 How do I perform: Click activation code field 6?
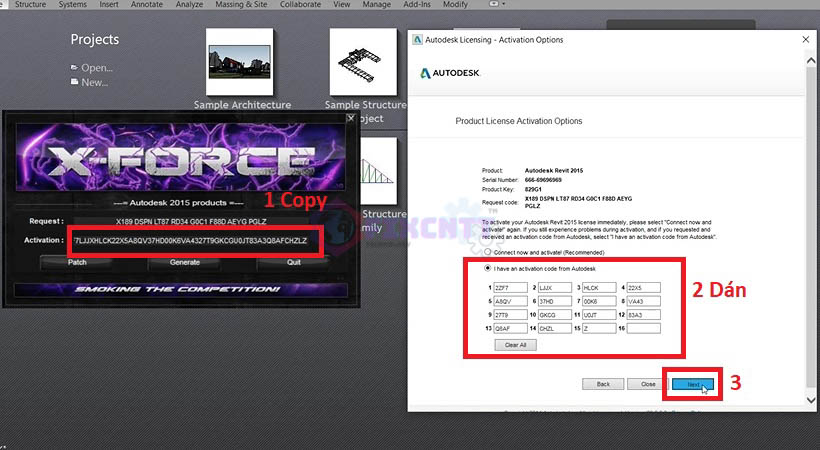(555, 301)
